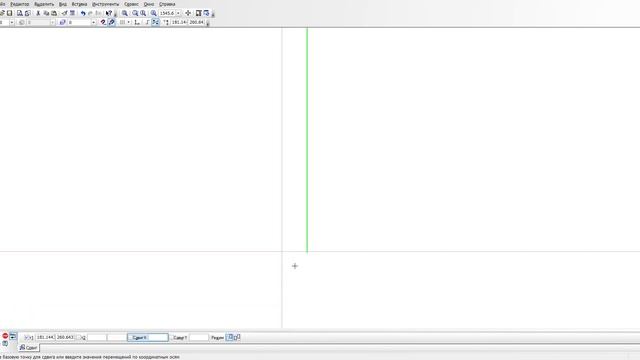Click the help icon below Stop
This screenshot has height=360, width=640.
tap(5, 344)
